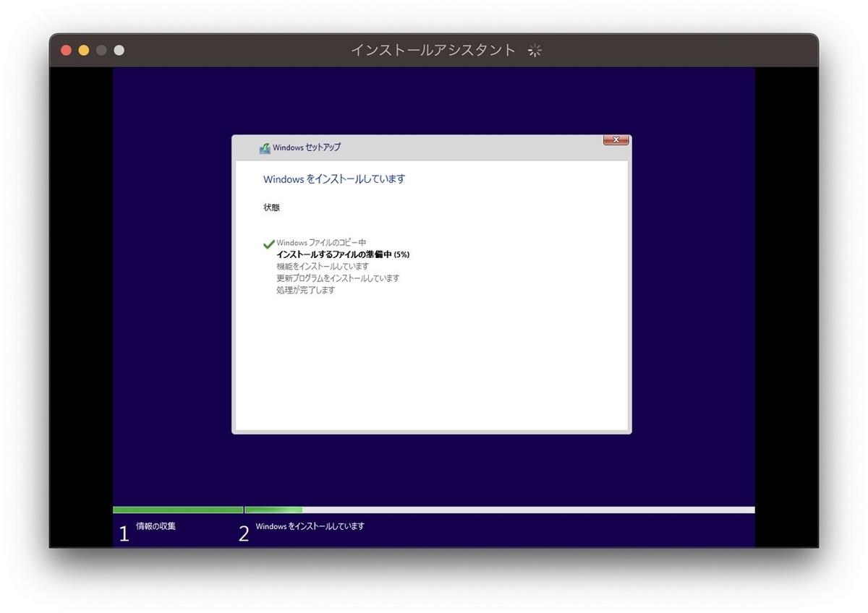
Task: Click the 処理が完了します line
Action: [305, 290]
